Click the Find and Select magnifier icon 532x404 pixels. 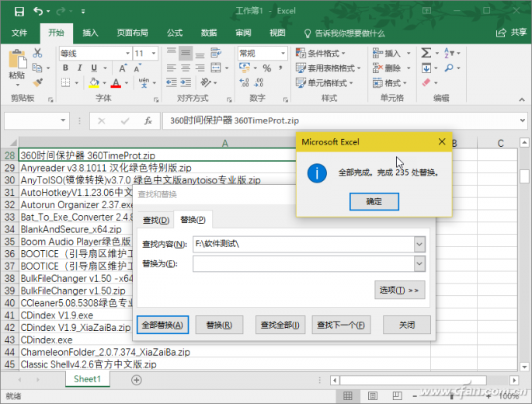coord(449,68)
